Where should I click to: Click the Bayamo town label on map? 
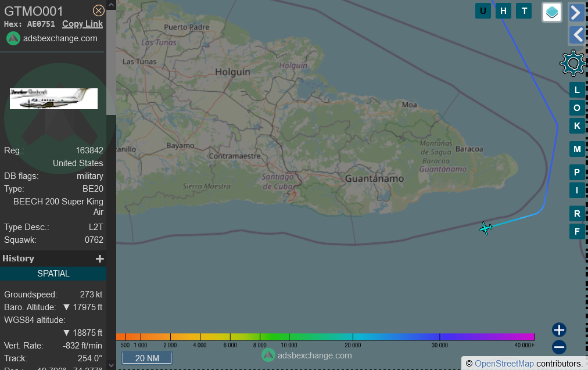click(180, 145)
